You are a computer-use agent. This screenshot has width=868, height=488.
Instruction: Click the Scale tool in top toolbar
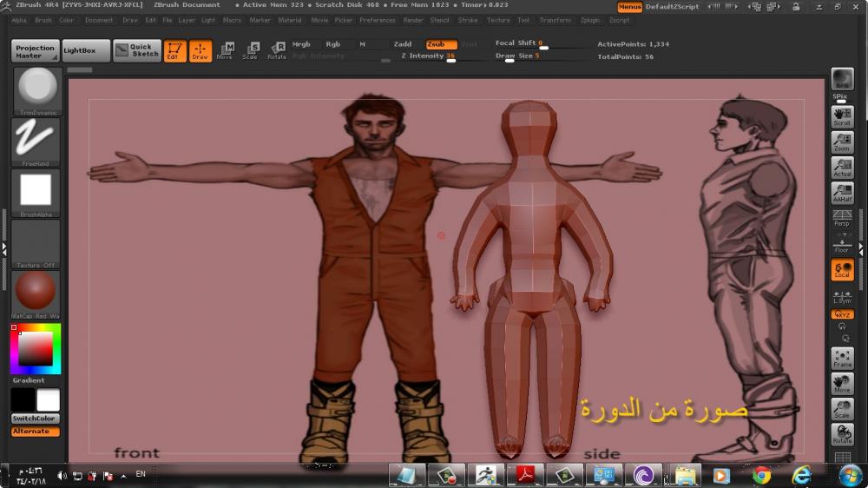[x=250, y=50]
